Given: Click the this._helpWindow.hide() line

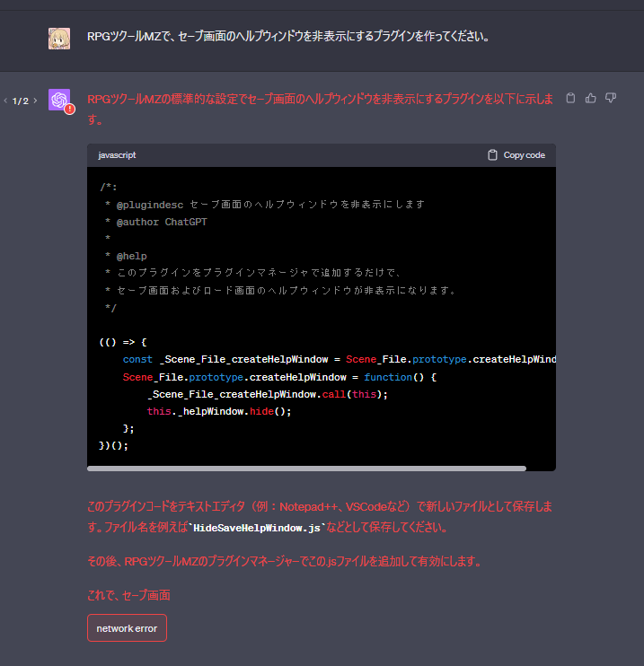Looking at the screenshot, I should [x=219, y=411].
